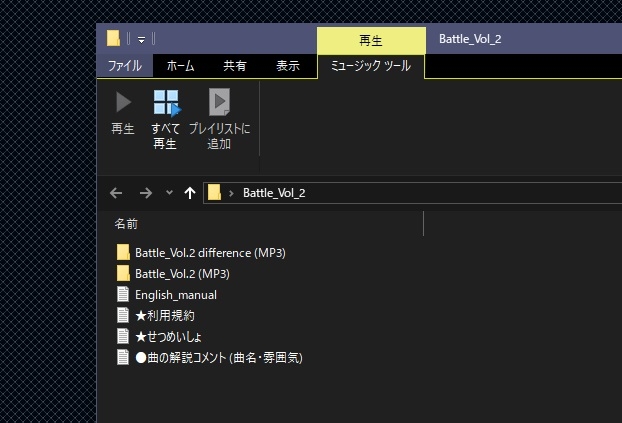Click the folder icon in title bar
The width and height of the screenshot is (622, 423).
click(x=114, y=39)
